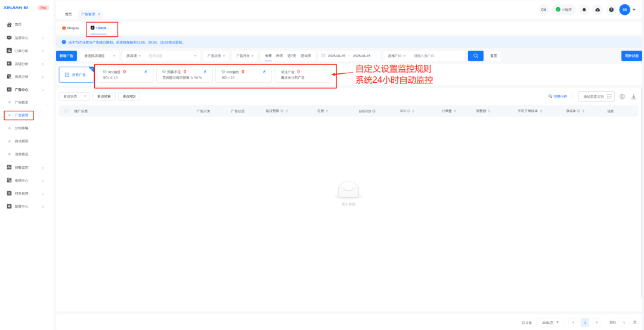Open 广告概览 in the sidebar
This screenshot has height=330, width=644.
pos(21,102)
